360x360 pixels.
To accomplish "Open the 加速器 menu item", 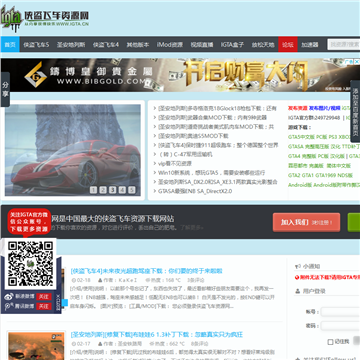I will (x=310, y=44).
